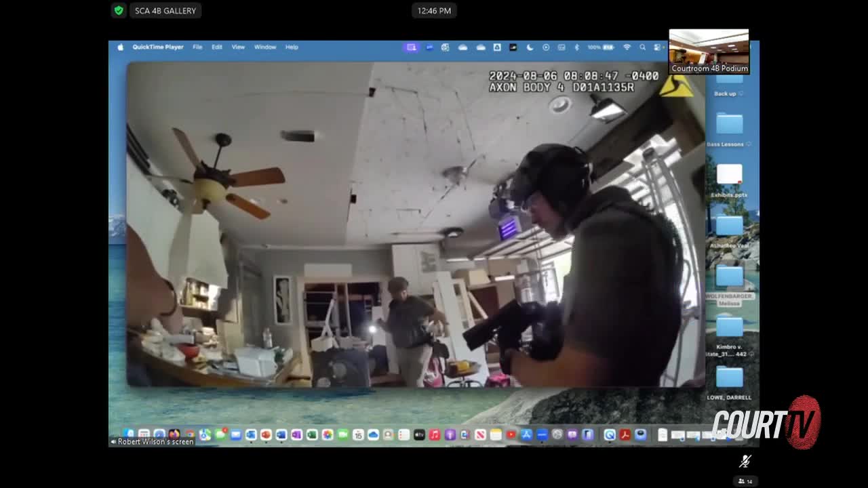Toggle Bluetooth in the menu bar

click(577, 47)
